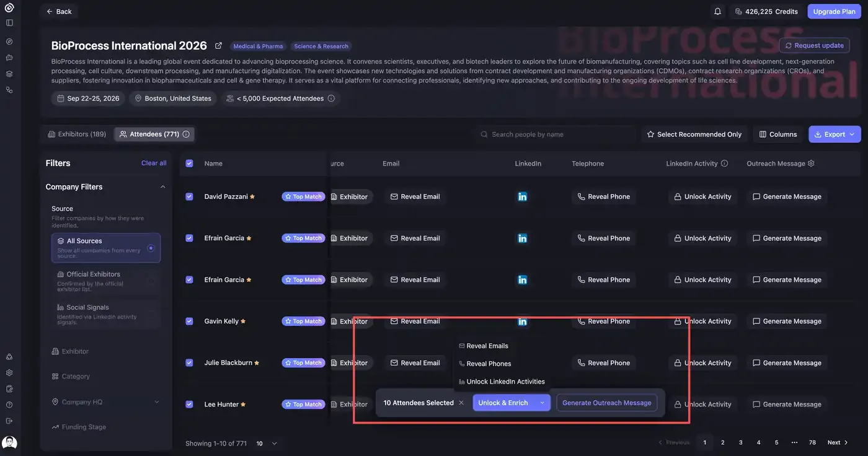Select Official Exhibitors source option
This screenshot has height=456, width=868.
(x=106, y=281)
